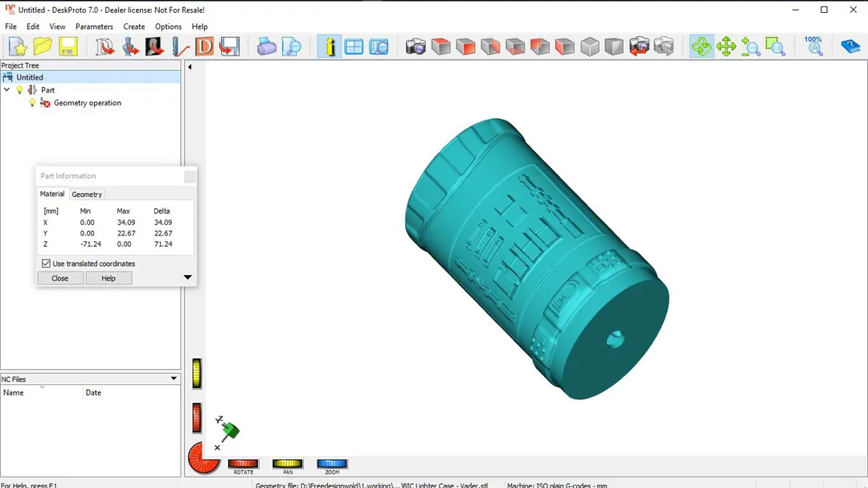The image size is (868, 488).
Task: Click the previous view camera icon with red arrow
Action: [x=639, y=47]
